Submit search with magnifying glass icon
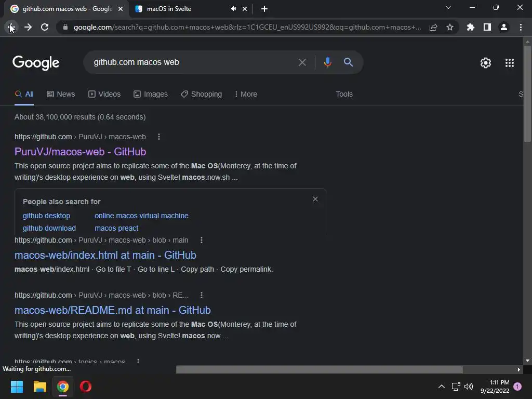The height and width of the screenshot is (399, 532). [x=348, y=62]
